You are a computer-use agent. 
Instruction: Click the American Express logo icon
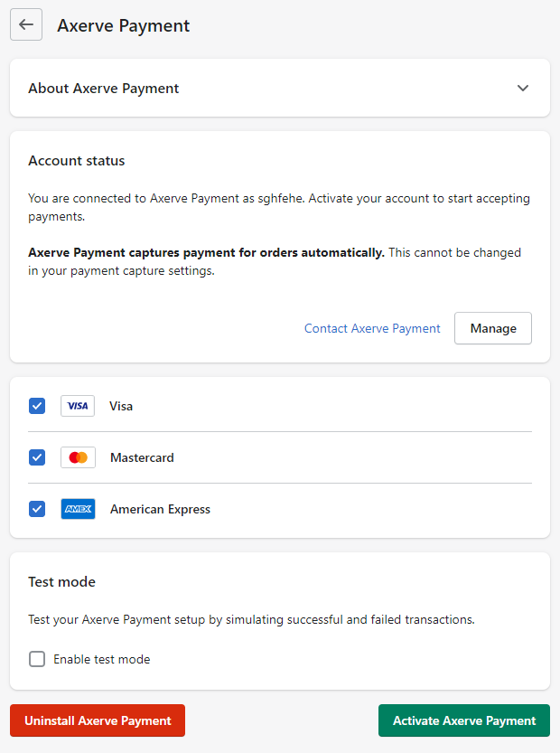coord(78,509)
